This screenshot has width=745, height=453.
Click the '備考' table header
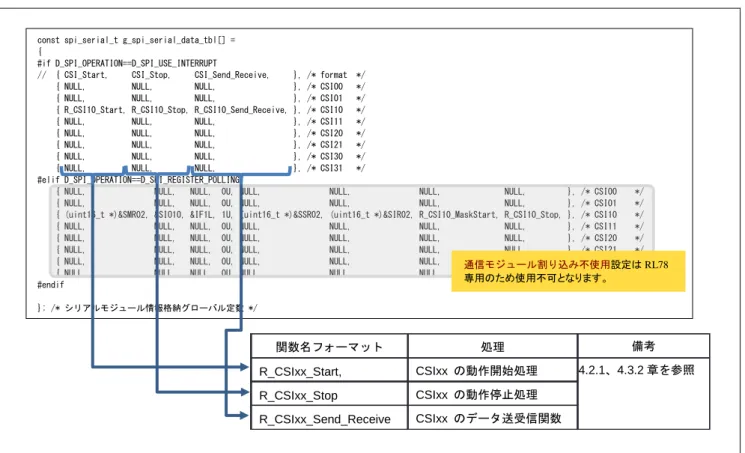[x=643, y=346]
